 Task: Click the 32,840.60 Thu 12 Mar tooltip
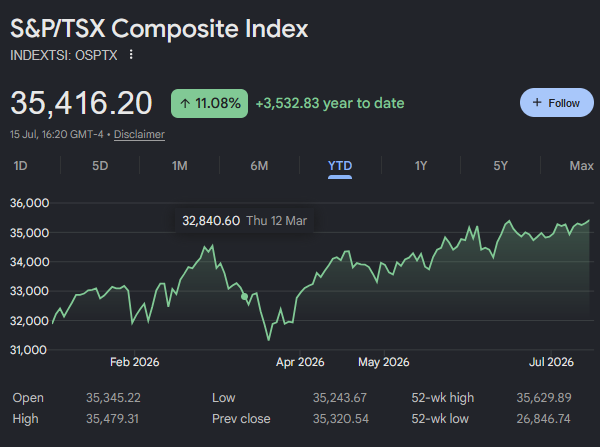tap(245, 221)
